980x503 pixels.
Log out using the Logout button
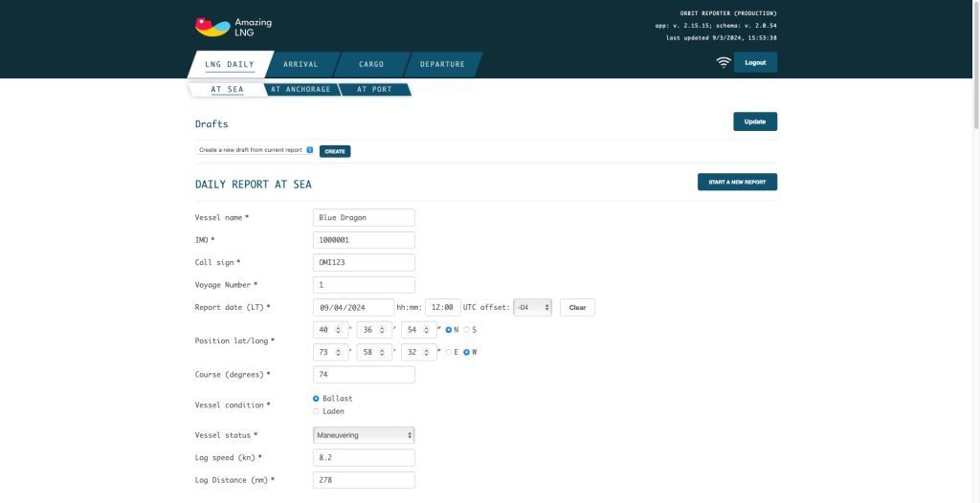coord(755,62)
